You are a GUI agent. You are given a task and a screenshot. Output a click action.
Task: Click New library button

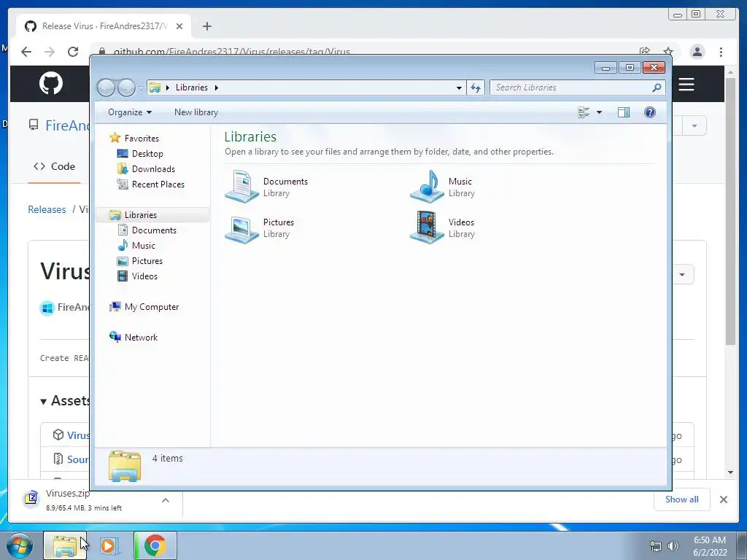(x=196, y=112)
